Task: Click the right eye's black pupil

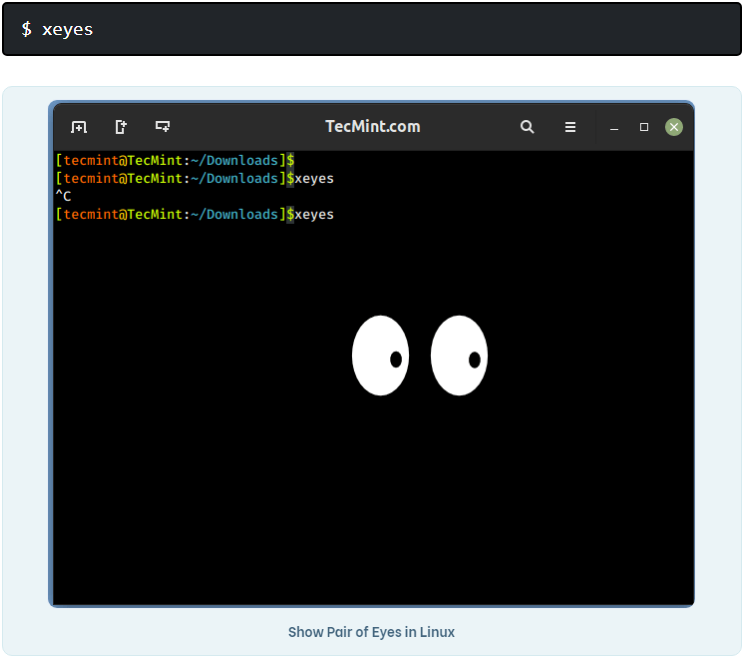Action: [475, 359]
